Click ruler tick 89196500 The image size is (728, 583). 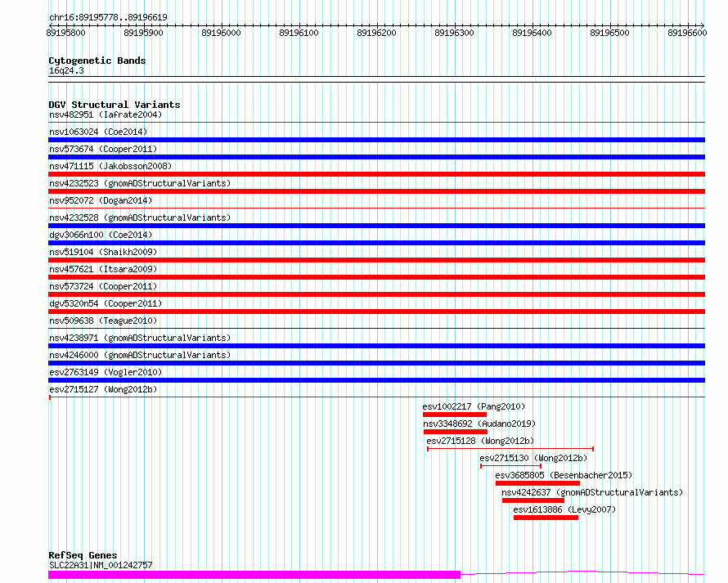(x=609, y=33)
